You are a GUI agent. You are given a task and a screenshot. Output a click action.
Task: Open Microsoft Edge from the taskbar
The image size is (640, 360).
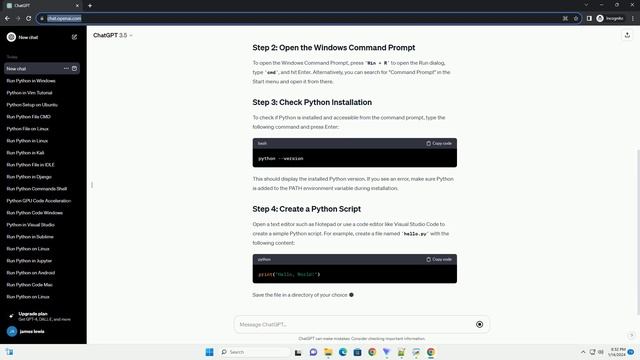pos(342,352)
